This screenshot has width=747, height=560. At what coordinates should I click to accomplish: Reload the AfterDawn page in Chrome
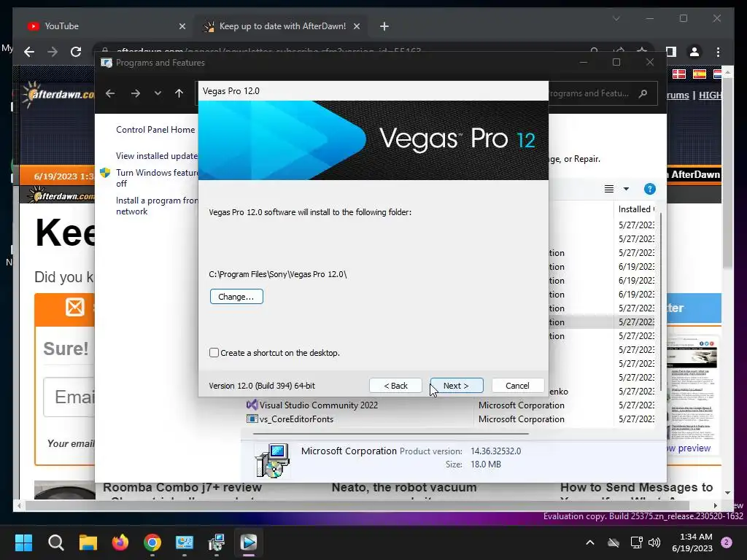pyautogui.click(x=76, y=52)
